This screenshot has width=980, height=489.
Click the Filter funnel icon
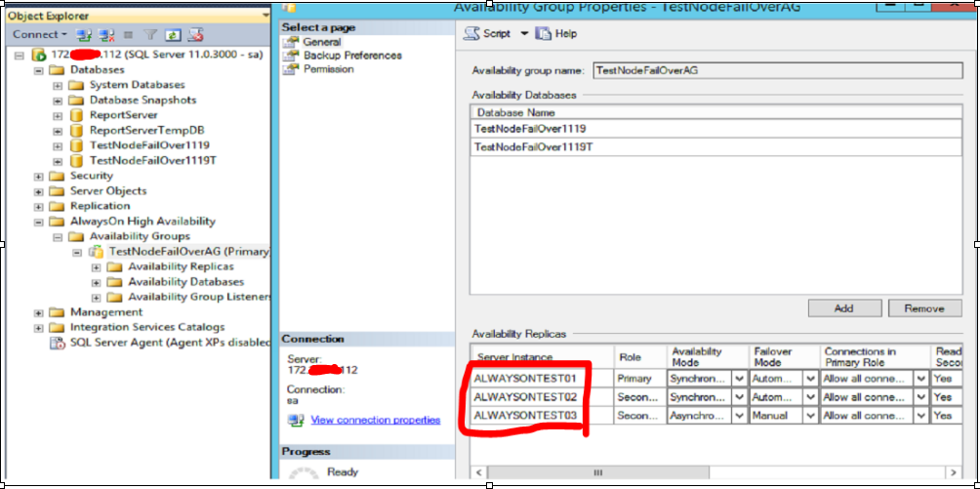150,35
